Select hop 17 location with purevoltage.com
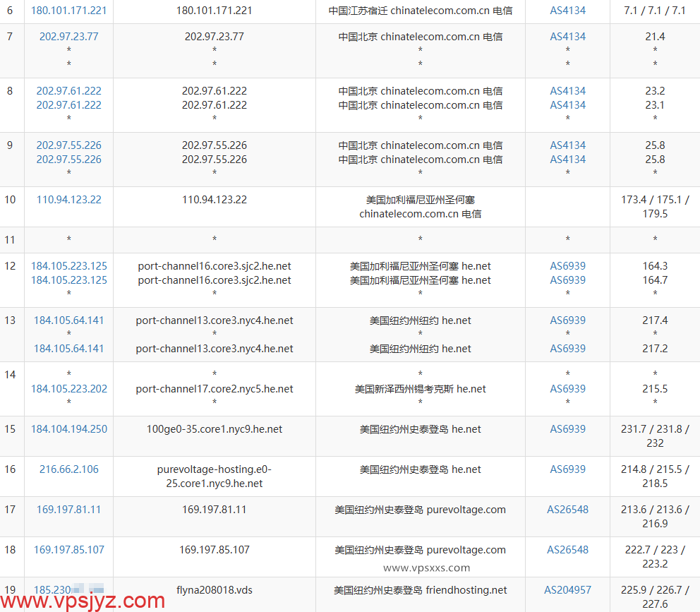This screenshot has height=612, width=700. click(x=420, y=509)
